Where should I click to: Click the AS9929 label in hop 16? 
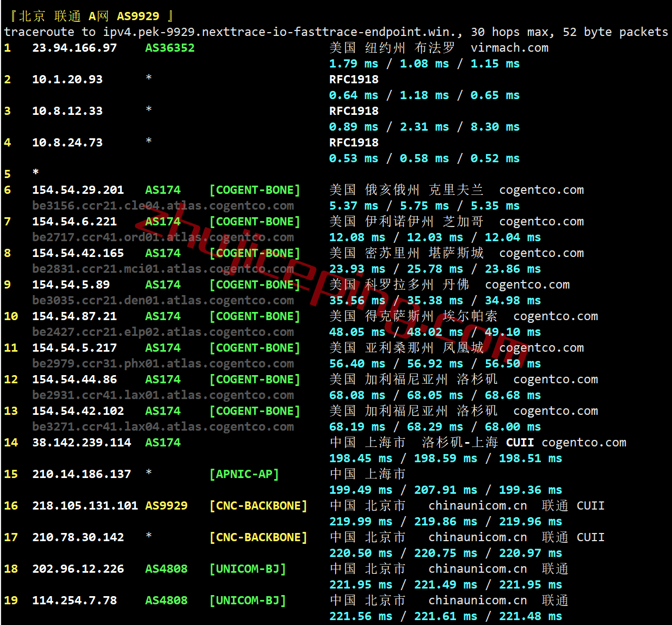[166, 506]
